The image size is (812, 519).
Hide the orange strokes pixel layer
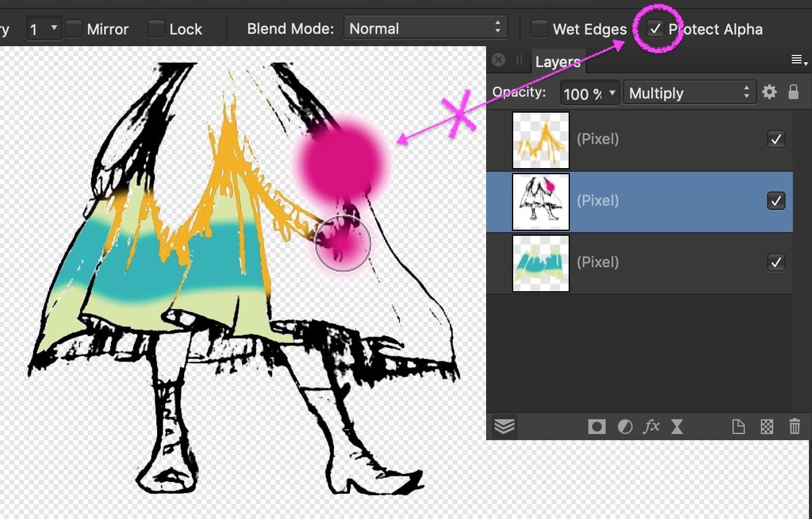[x=776, y=139]
